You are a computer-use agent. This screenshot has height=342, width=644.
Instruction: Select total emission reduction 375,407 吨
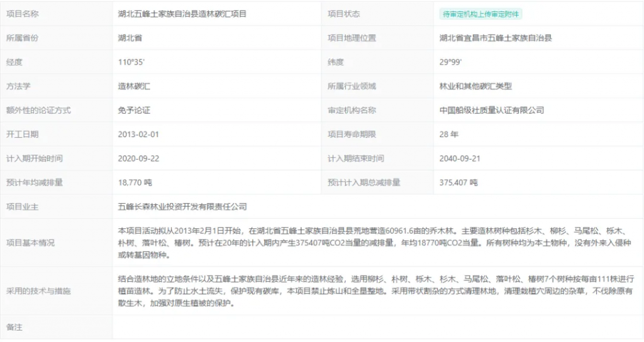pyautogui.click(x=458, y=182)
